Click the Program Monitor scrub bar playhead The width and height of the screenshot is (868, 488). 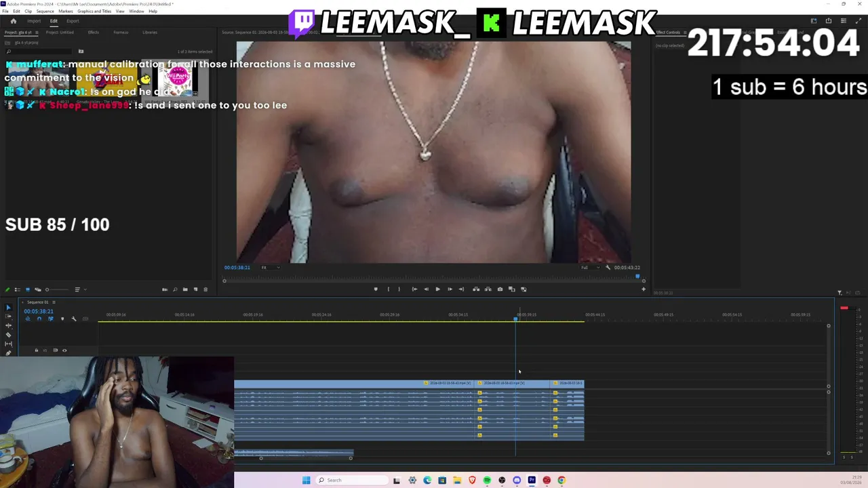[637, 276]
